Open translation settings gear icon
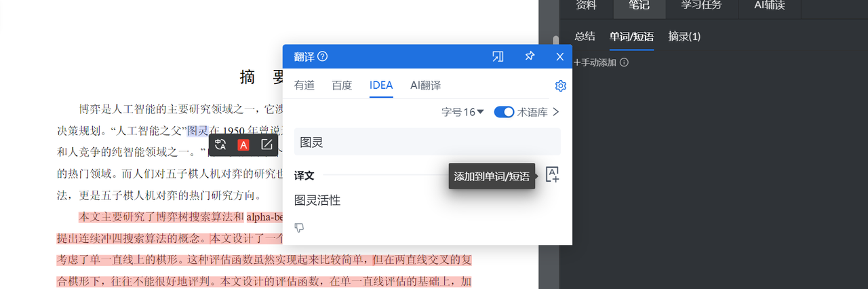Viewport: 868px width, 289px height. [x=560, y=86]
